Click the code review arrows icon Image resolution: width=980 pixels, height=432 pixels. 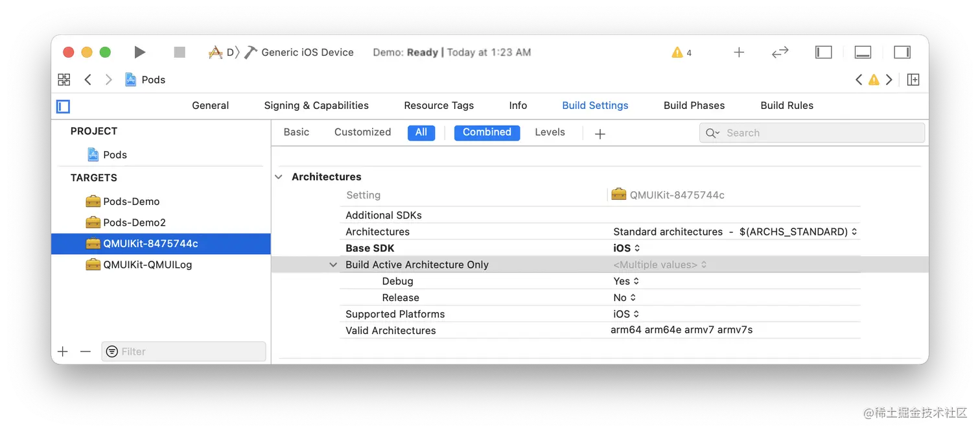(780, 53)
